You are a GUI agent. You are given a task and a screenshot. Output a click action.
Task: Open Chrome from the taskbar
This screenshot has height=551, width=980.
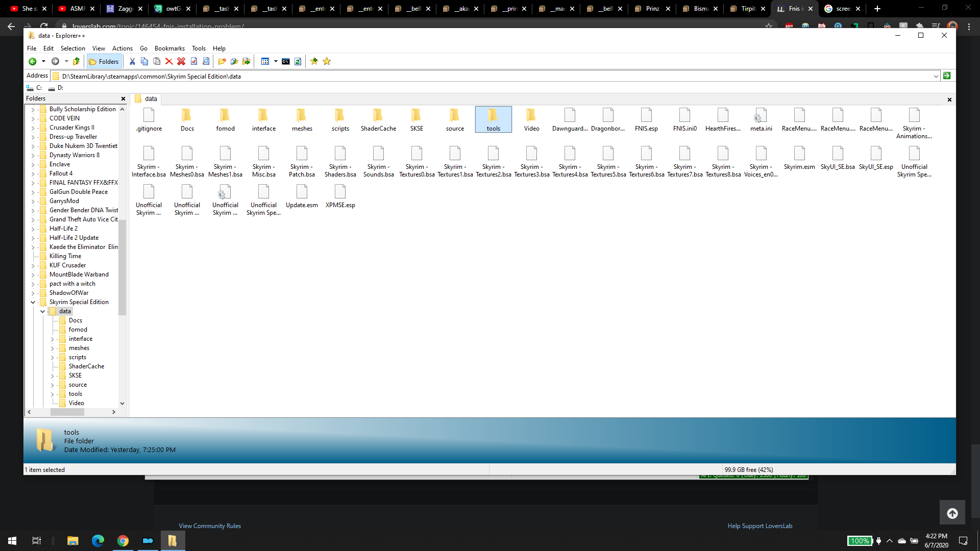(122, 541)
